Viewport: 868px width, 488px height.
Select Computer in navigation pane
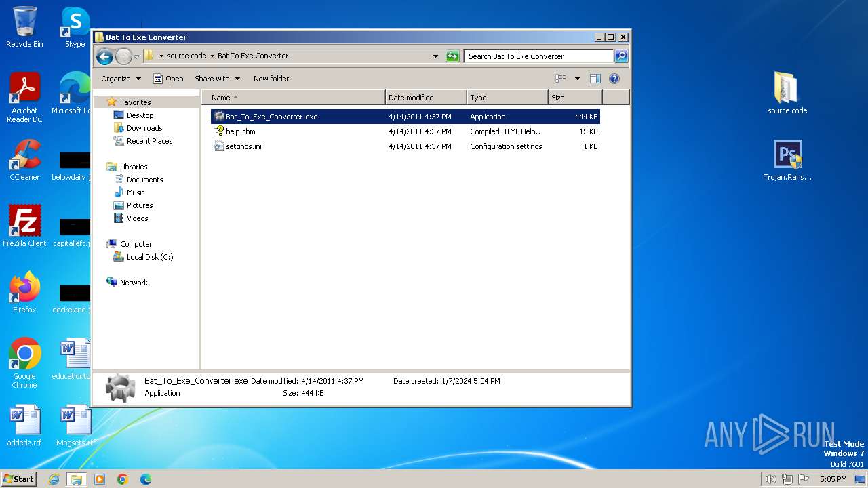tap(136, 244)
